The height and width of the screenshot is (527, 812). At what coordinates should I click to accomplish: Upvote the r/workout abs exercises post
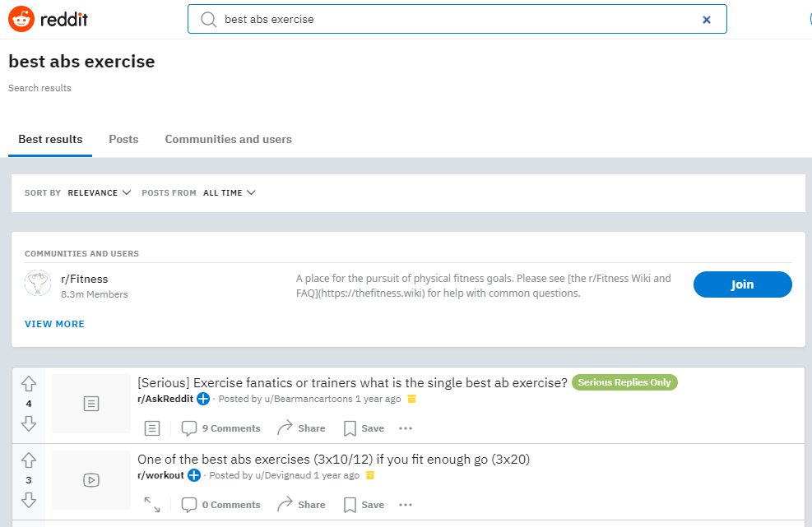click(29, 460)
